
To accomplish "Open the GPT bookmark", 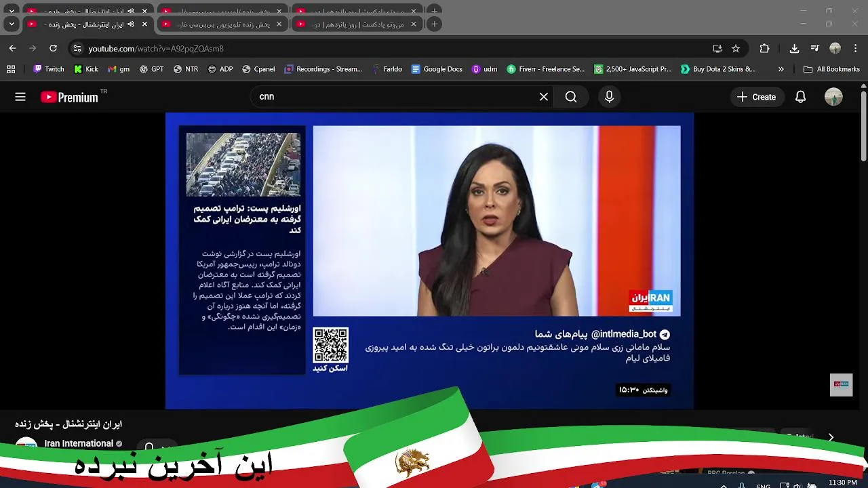I will coord(152,69).
